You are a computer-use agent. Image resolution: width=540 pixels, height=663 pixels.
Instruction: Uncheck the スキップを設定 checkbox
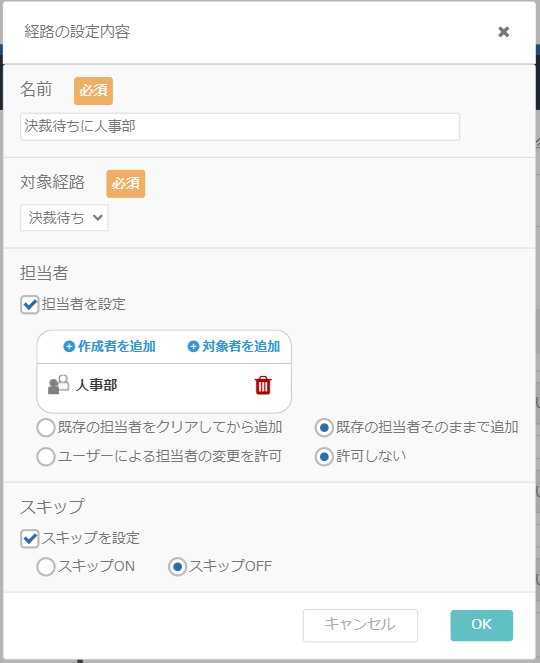coord(30,539)
